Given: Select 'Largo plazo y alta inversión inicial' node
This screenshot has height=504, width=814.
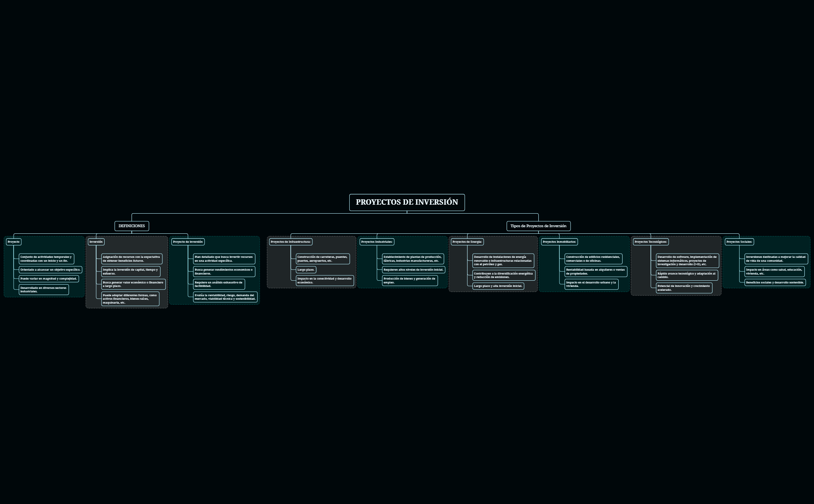Looking at the screenshot, I should pyautogui.click(x=498, y=286).
